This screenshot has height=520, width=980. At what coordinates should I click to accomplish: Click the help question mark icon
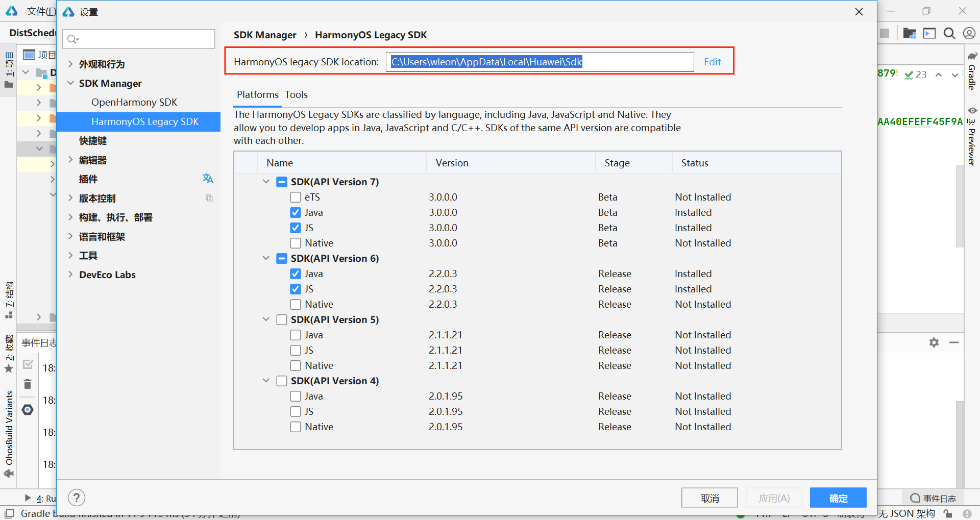tap(77, 498)
